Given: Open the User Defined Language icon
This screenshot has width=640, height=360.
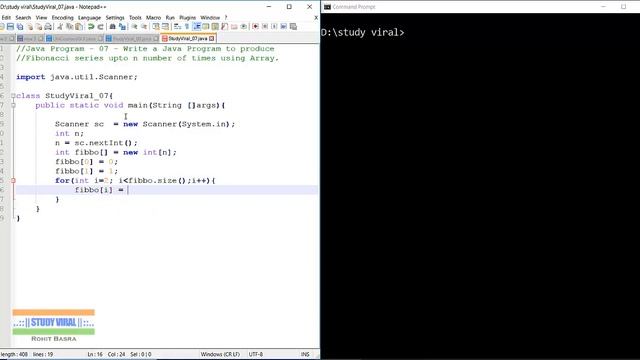Looking at the screenshot, I should [x=206, y=27].
